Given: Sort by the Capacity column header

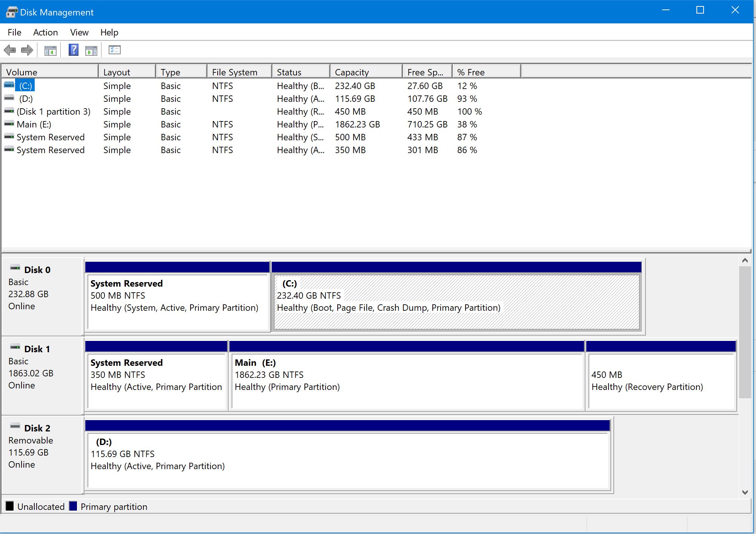Looking at the screenshot, I should (x=366, y=72).
